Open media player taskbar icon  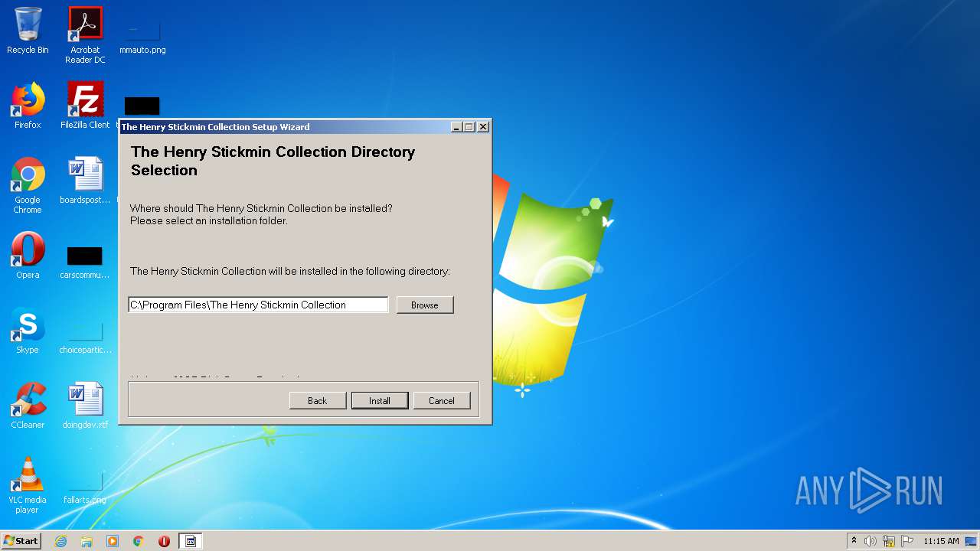(x=113, y=541)
